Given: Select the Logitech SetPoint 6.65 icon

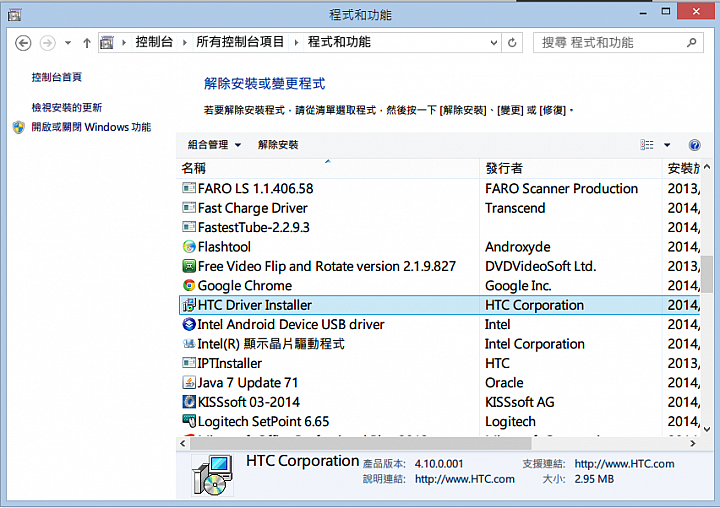Looking at the screenshot, I should (x=189, y=421).
